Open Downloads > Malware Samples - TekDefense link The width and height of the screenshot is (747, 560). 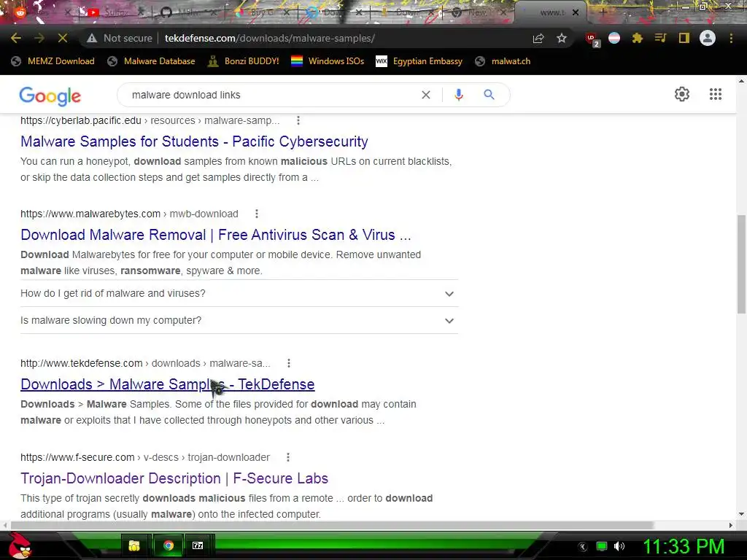click(168, 384)
